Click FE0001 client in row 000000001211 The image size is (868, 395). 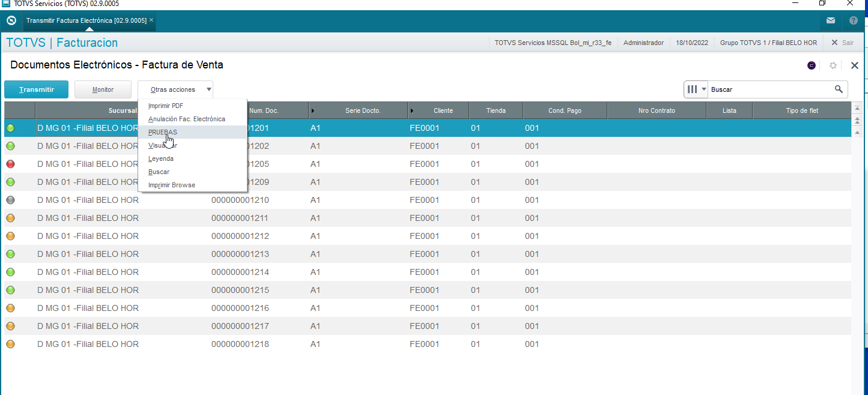[x=425, y=218]
